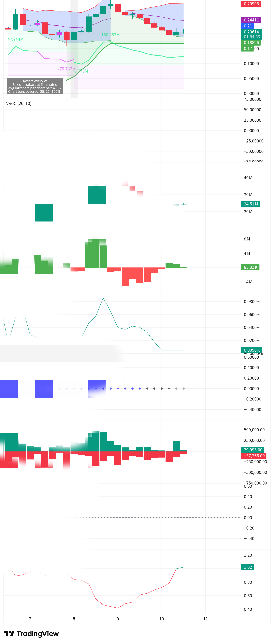
Task: Click the date 10 on the time axis
Action: point(162,619)
